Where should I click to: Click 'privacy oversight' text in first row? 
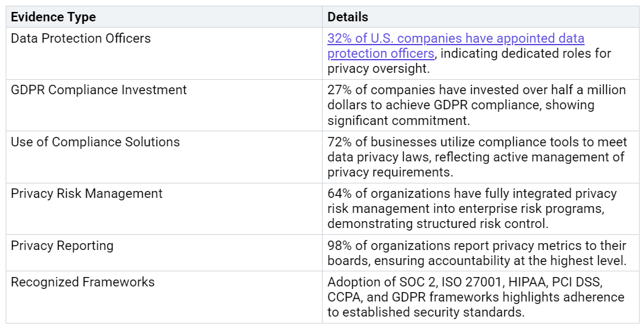[378, 69]
